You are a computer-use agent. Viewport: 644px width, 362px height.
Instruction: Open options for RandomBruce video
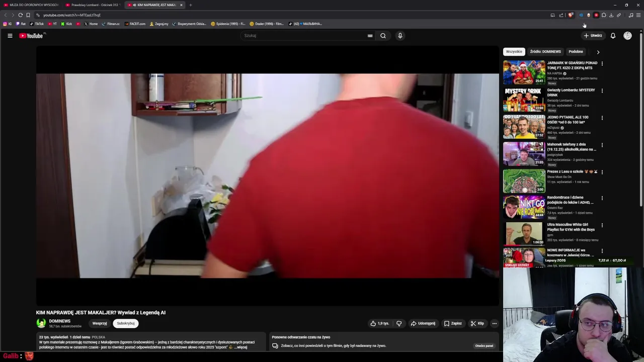pyautogui.click(x=602, y=198)
